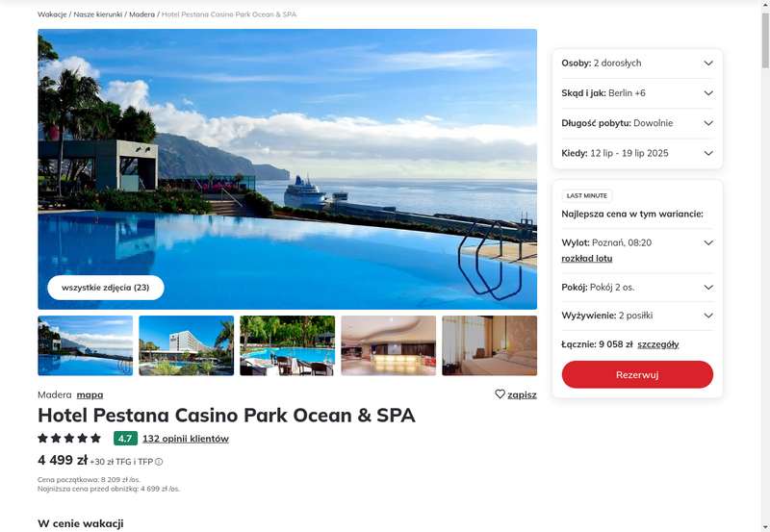The image size is (770, 532).
Task: Expand the Osoby dropdown chevron
Action: pyautogui.click(x=708, y=63)
